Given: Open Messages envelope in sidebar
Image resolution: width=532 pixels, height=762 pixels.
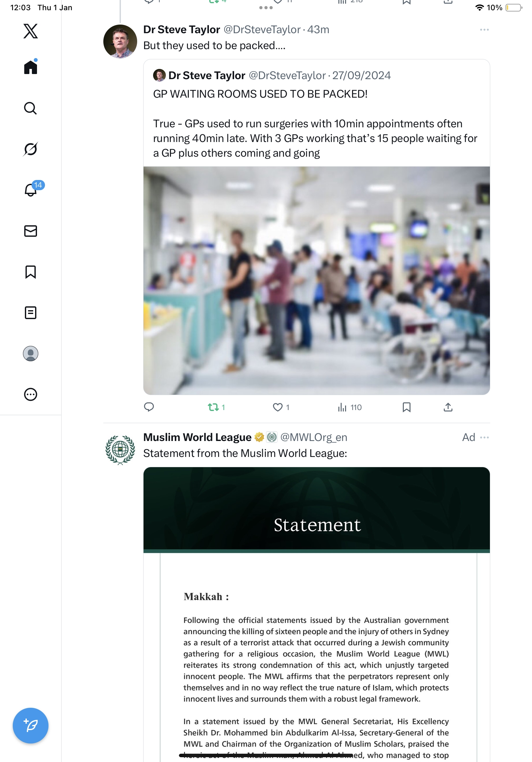Looking at the screenshot, I should point(31,231).
